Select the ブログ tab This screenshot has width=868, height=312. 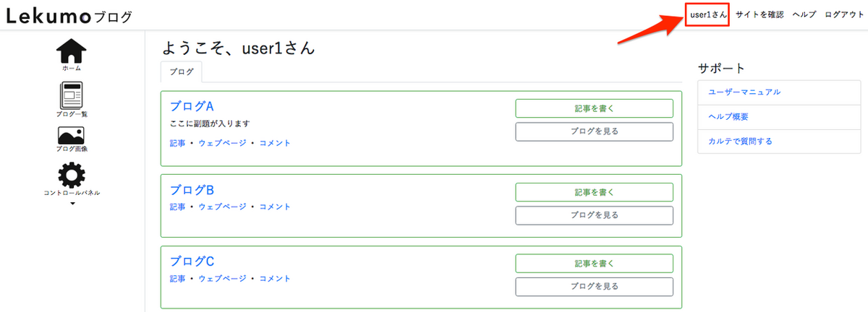coord(182,72)
